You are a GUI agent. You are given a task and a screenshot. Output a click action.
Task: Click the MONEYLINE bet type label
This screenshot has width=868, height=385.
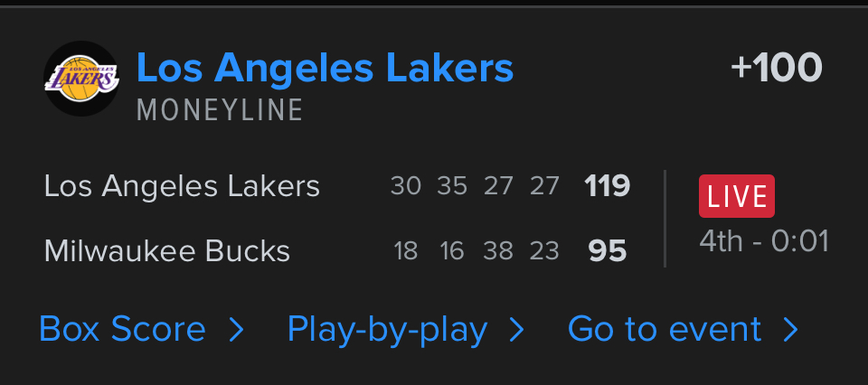click(220, 110)
